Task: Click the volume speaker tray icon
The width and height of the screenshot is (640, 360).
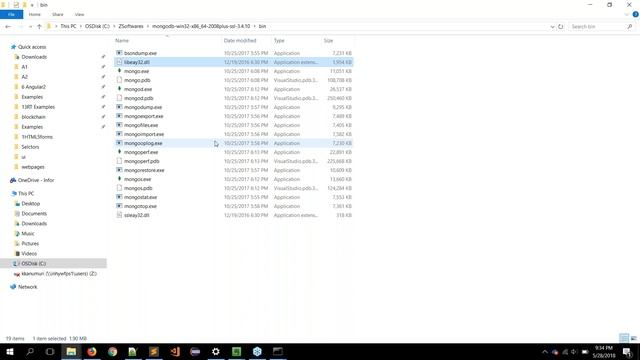Action: 574,352
